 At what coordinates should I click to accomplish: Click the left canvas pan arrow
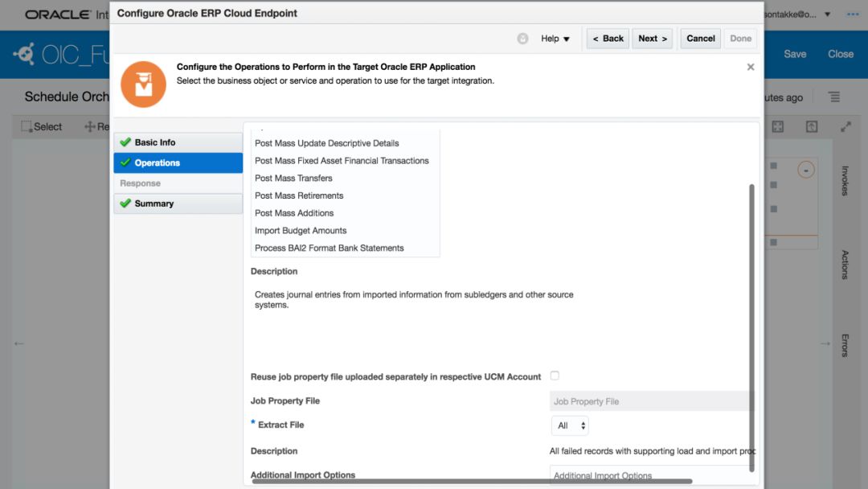click(x=18, y=343)
